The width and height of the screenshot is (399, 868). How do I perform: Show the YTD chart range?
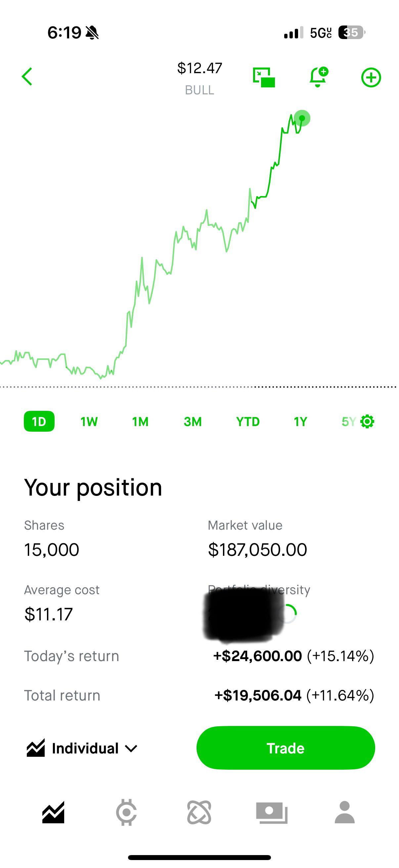(x=248, y=421)
